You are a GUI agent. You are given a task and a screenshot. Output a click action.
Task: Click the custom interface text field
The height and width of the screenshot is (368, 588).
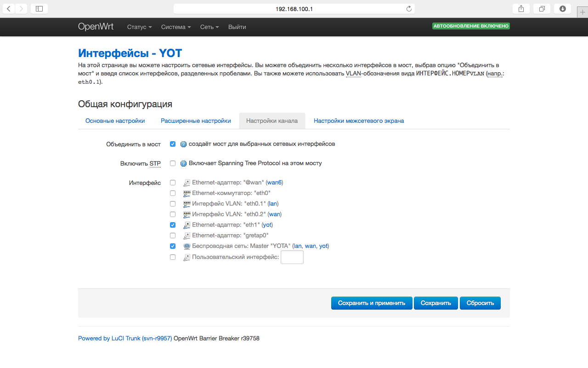pyautogui.click(x=292, y=257)
